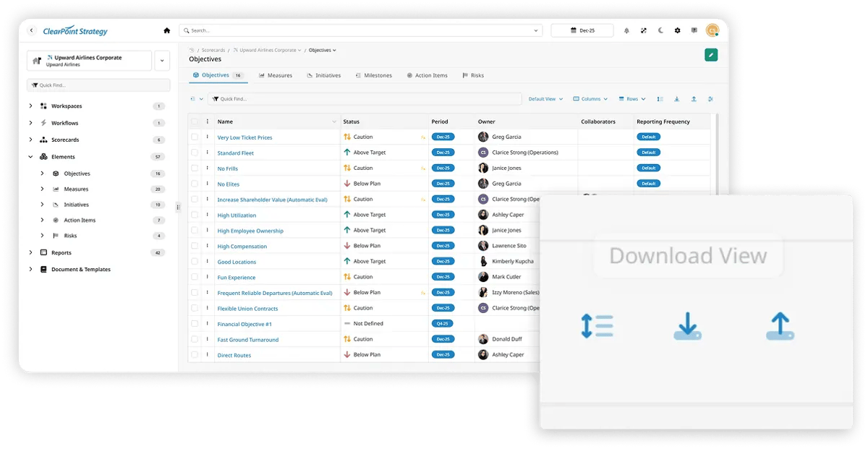Check the Very Low Ticket Prices row
This screenshot has width=868, height=449.
click(x=195, y=137)
